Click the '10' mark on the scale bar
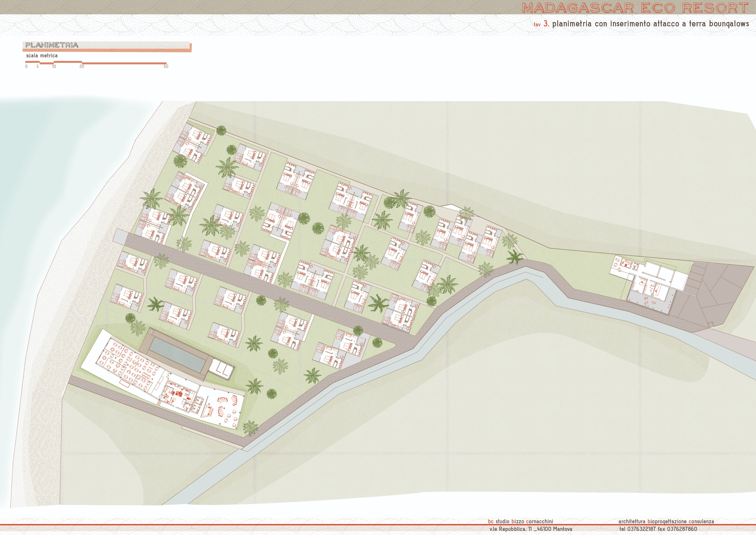 (x=54, y=67)
